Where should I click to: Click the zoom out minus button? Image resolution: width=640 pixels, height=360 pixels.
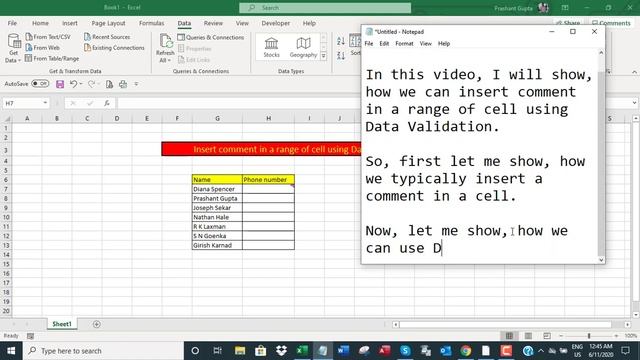pos(561,336)
